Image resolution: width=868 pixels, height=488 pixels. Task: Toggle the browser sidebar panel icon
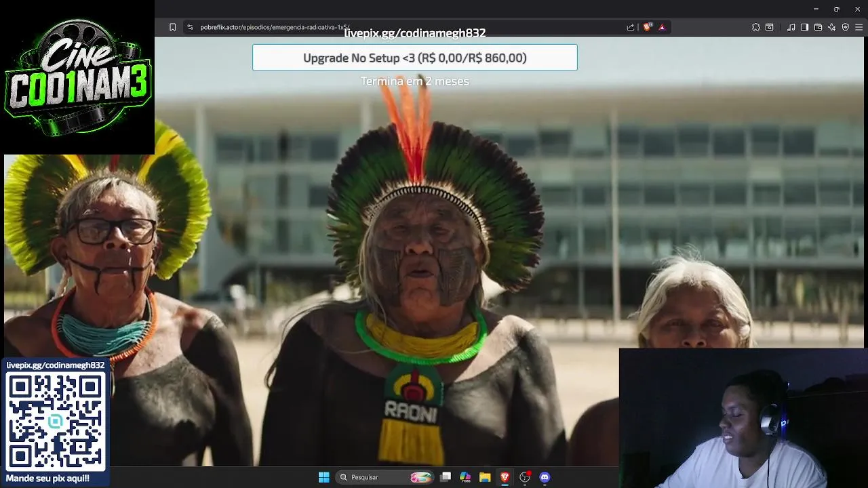click(804, 27)
